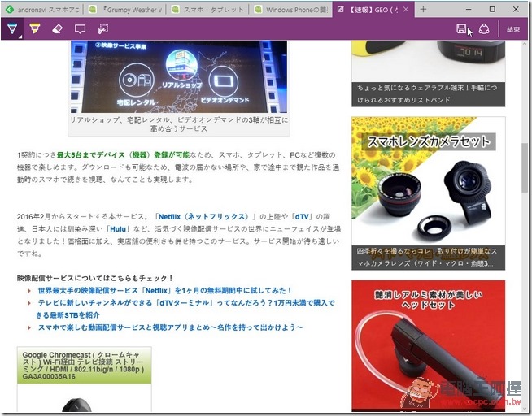The image size is (532, 416).
Task: Close the active GEO tab
Action: 405,9
